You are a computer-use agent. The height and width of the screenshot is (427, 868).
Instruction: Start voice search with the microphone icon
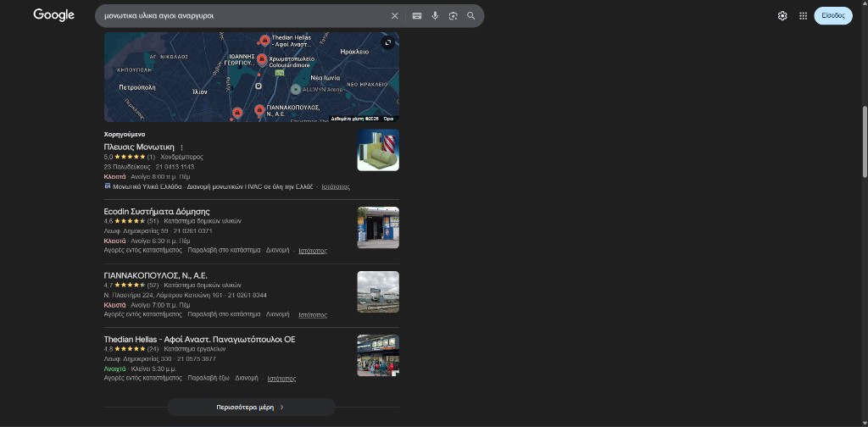click(435, 16)
